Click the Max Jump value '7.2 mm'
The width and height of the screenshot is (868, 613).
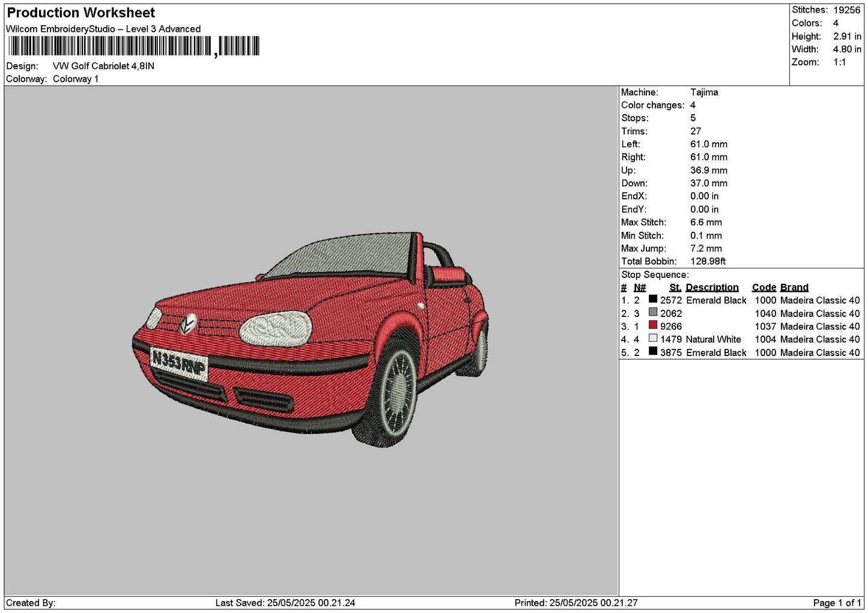tap(706, 249)
